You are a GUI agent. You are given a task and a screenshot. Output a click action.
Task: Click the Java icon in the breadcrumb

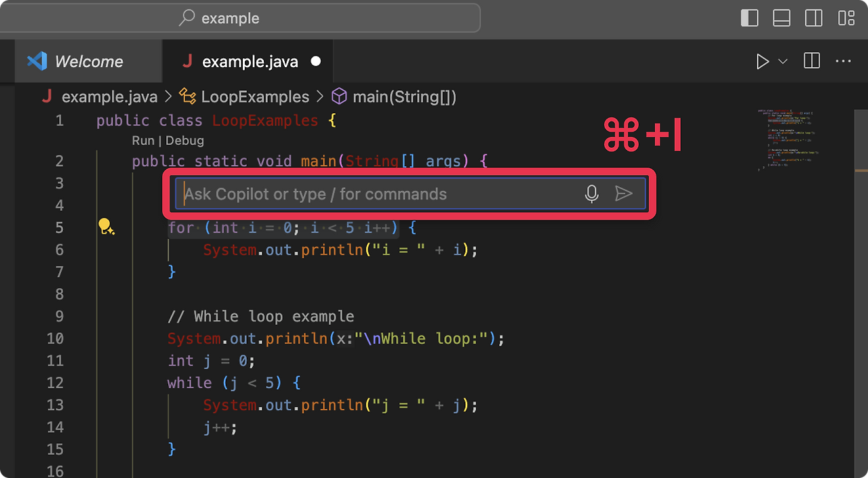click(46, 97)
